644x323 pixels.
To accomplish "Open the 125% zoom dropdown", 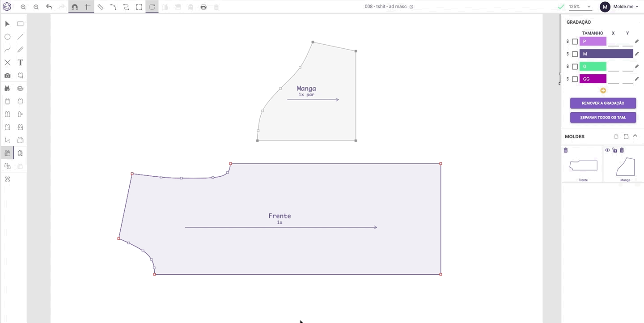I will (580, 7).
